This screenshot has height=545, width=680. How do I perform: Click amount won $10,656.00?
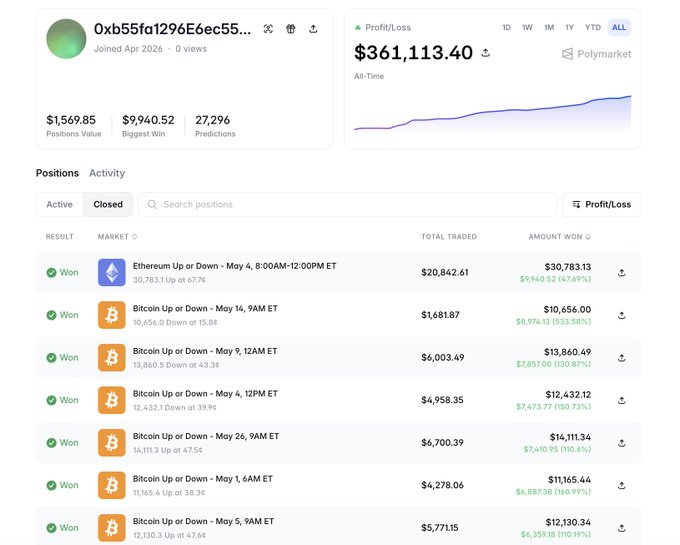click(x=567, y=309)
